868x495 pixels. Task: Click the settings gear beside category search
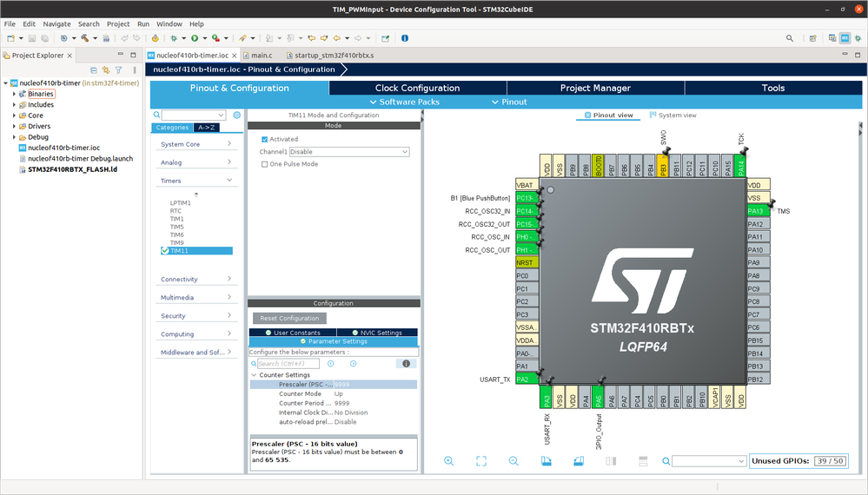(237, 115)
